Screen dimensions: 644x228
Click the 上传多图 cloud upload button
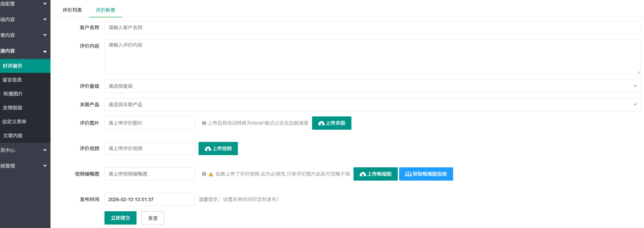coord(332,123)
